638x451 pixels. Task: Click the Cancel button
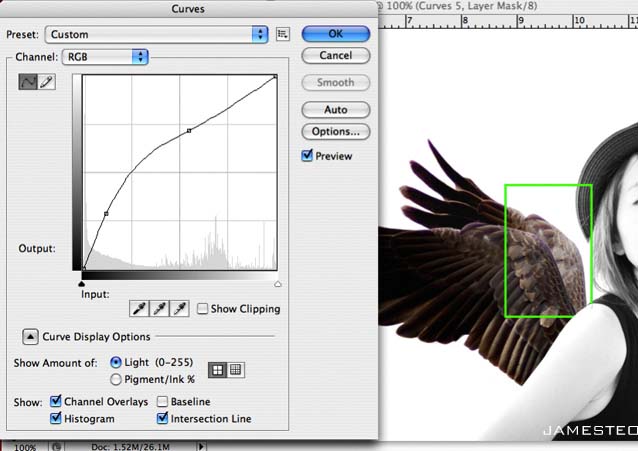[x=336, y=55]
